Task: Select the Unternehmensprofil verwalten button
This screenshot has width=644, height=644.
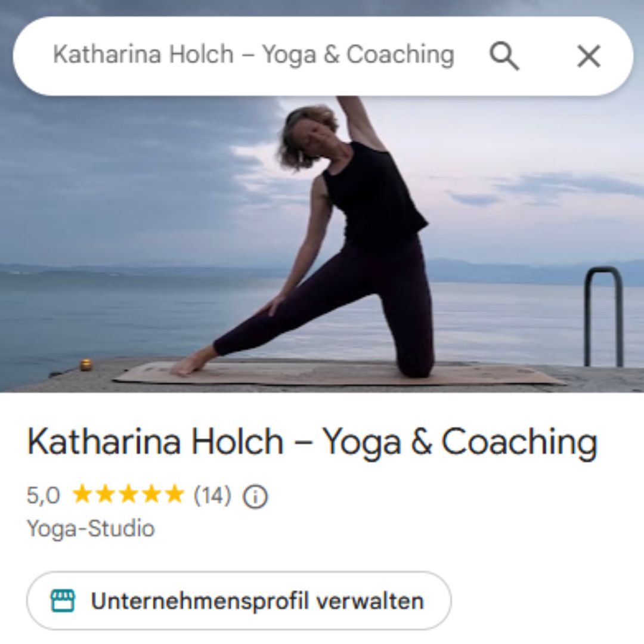Action: [239, 601]
